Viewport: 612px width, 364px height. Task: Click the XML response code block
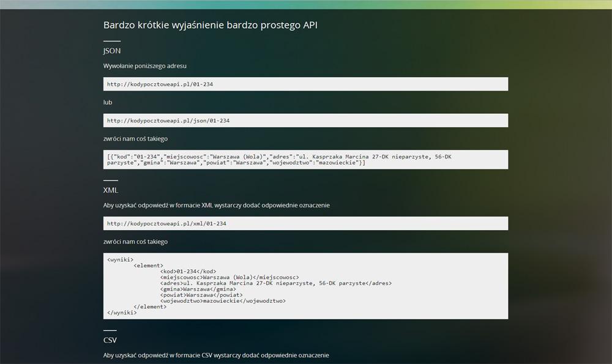305,286
